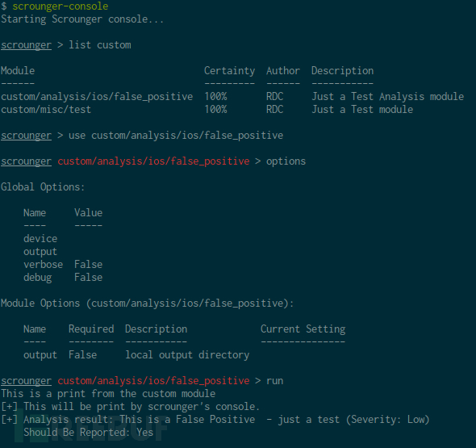The image size is (476, 448).
Task: Click the verbose option's False value
Action: [x=88, y=264]
